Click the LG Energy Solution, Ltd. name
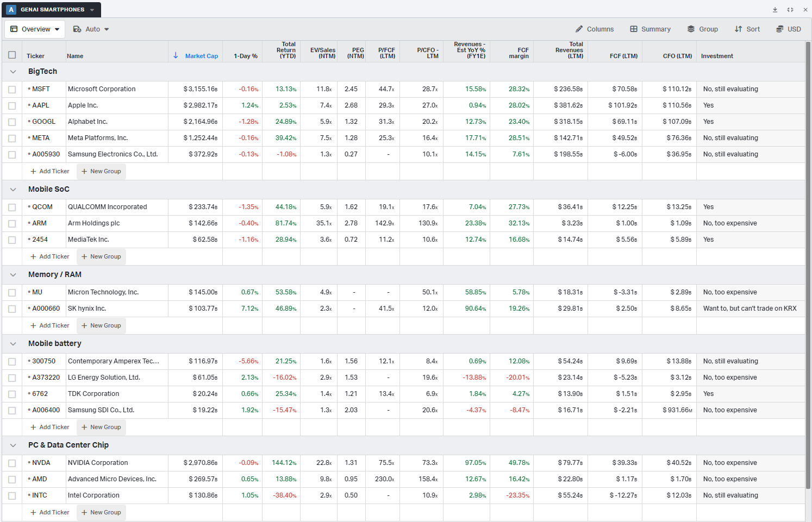 pyautogui.click(x=104, y=378)
